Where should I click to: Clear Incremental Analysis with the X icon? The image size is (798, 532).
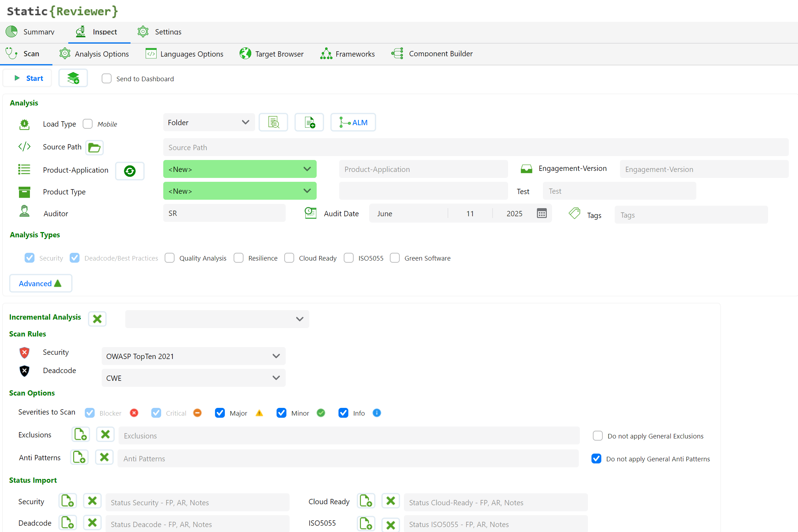(97, 319)
